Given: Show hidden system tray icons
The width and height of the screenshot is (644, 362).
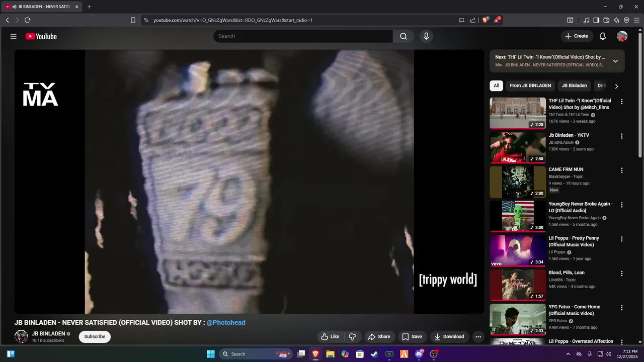Looking at the screenshot, I should point(568,354).
